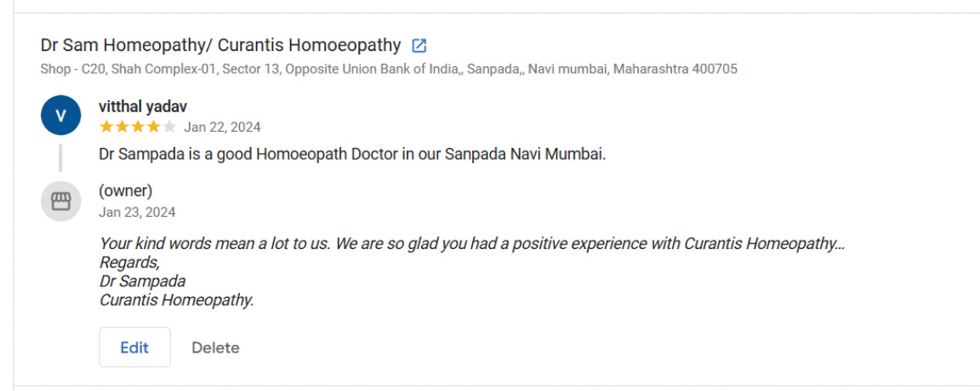Click the review text about Dr Sampada
980x391 pixels.
tap(352, 156)
